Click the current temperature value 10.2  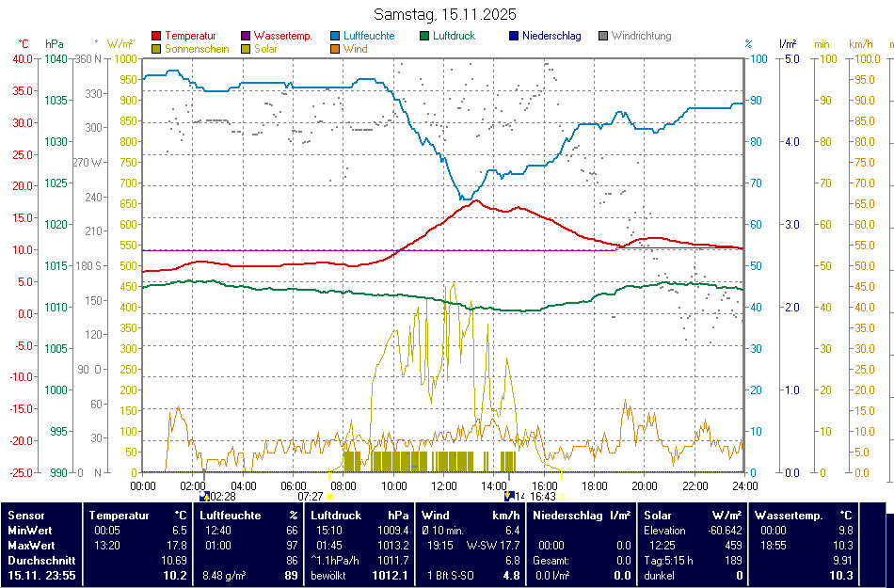[x=175, y=575]
